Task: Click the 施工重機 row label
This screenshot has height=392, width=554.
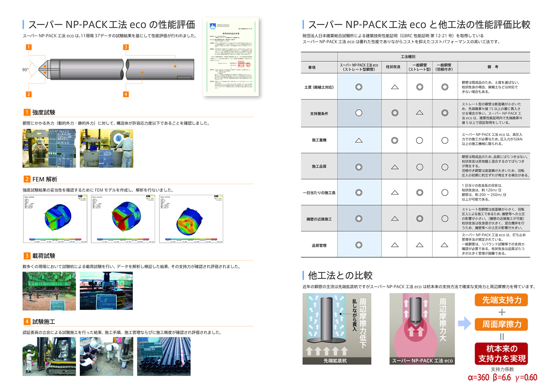Action: [x=319, y=140]
